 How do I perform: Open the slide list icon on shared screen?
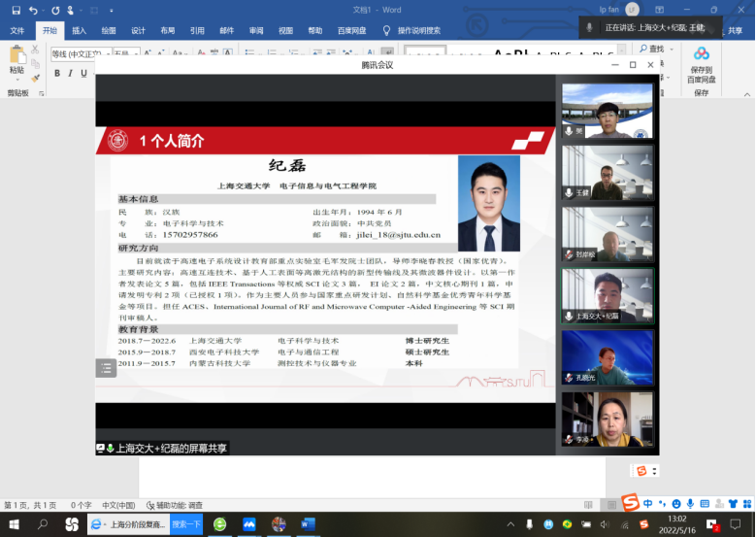click(106, 368)
